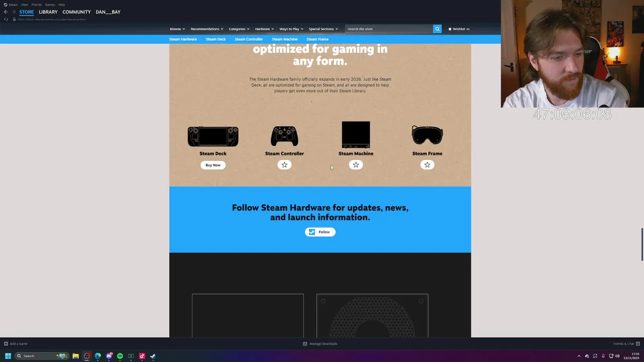Image resolution: width=644 pixels, height=362 pixels.
Task: Click the Steam Machine vent view thumbnail
Action: pos(372,316)
